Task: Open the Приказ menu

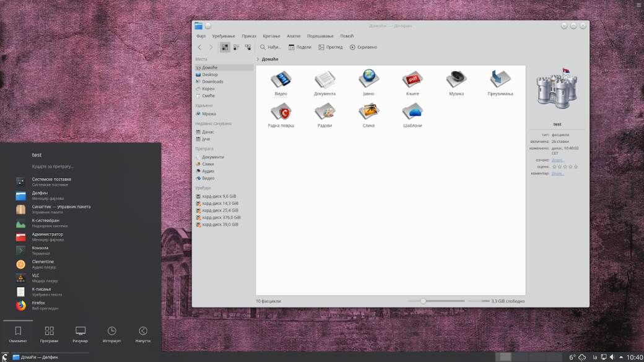Action: tap(249, 35)
